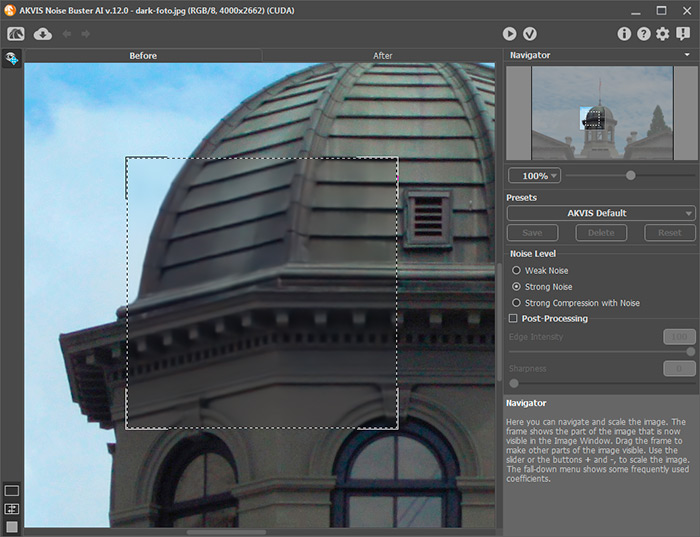The image size is (700, 537).
Task: Click the Sharpness value field
Action: [x=679, y=369]
